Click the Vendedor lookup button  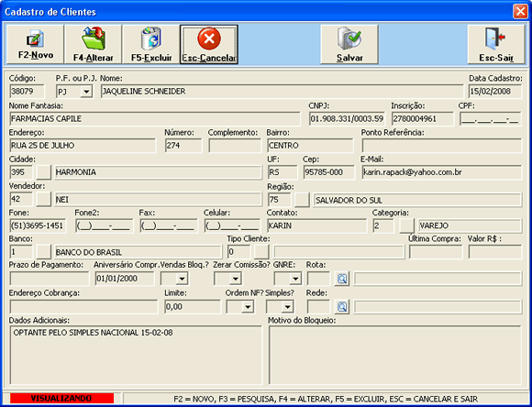point(44,199)
